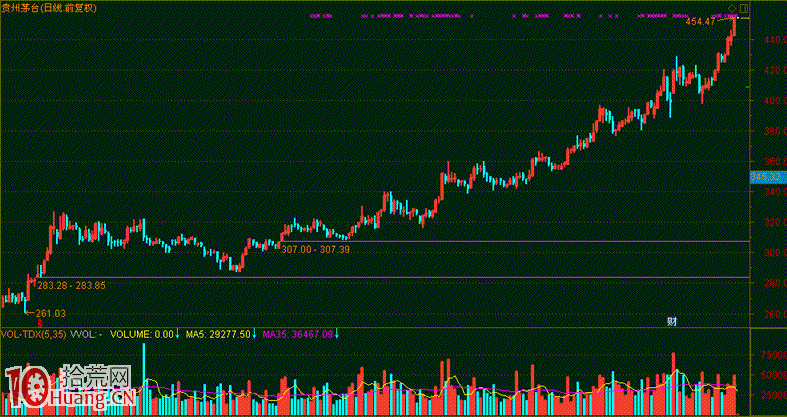Screen dimensions: 787x417
Task: Click the cyan arrow after MA5 value
Action: tap(254, 334)
